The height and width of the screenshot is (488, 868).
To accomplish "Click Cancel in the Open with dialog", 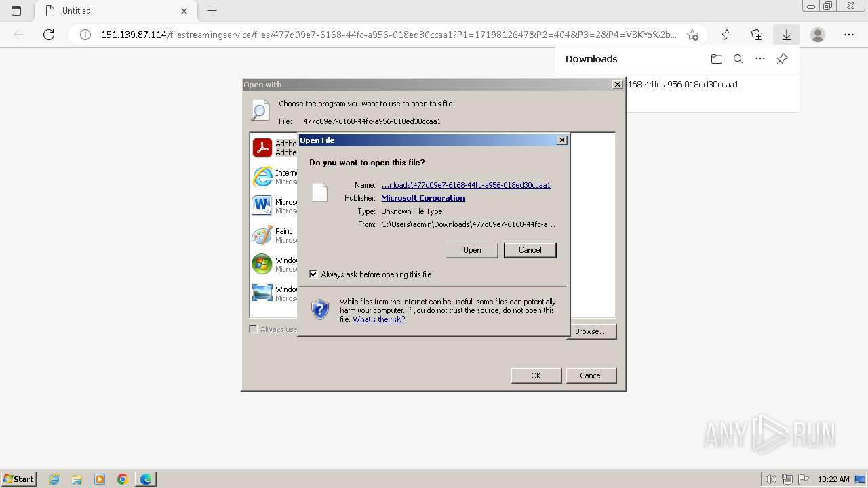I will click(591, 375).
